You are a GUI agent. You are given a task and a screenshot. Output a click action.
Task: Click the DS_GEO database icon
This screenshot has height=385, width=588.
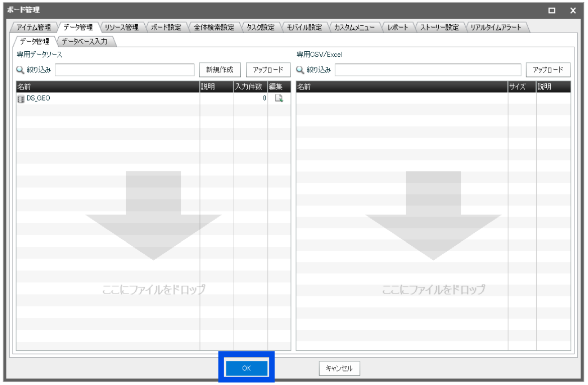tap(21, 99)
